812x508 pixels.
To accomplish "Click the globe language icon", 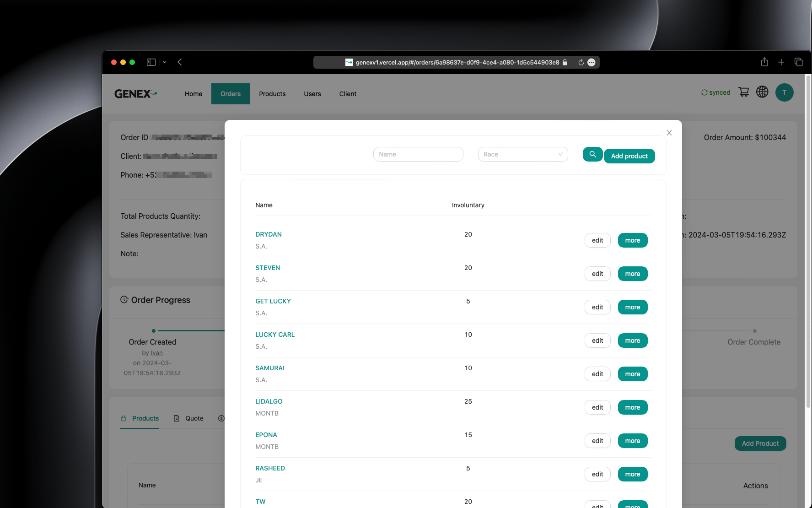I will [x=762, y=92].
